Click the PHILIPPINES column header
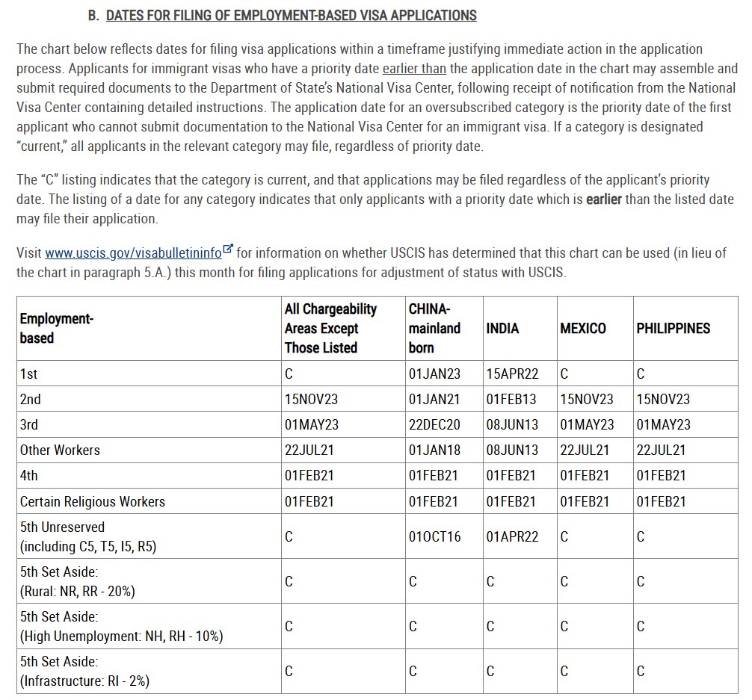Viewport: 752px width, 700px height. 673,328
